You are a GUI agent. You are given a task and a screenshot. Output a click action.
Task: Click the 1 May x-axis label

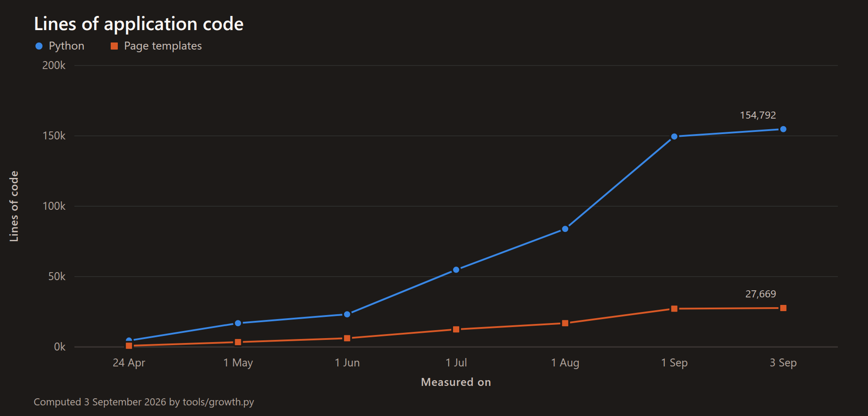238,363
